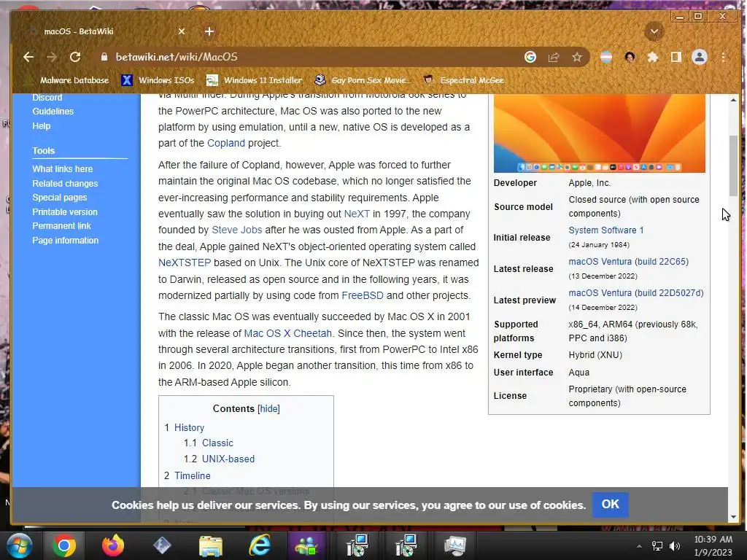Open the Windows 11 Installer bookmark
The image size is (747, 560).
pos(255,80)
